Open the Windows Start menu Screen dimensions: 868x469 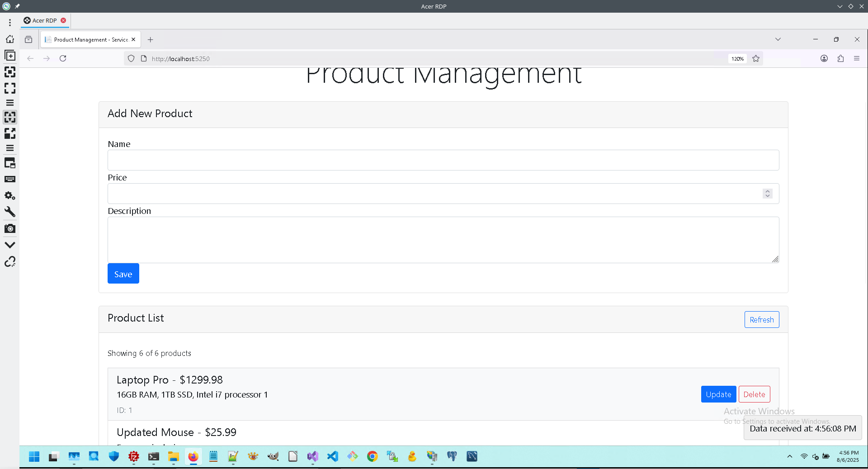34,456
